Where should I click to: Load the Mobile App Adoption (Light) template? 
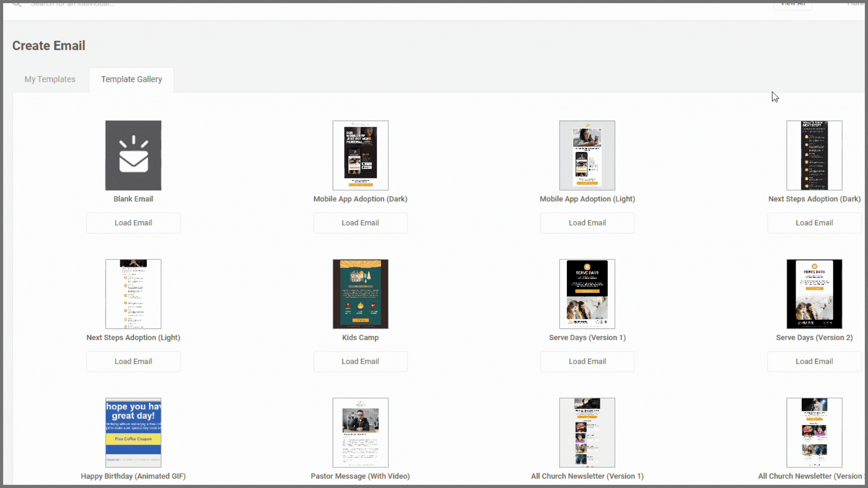[587, 223]
